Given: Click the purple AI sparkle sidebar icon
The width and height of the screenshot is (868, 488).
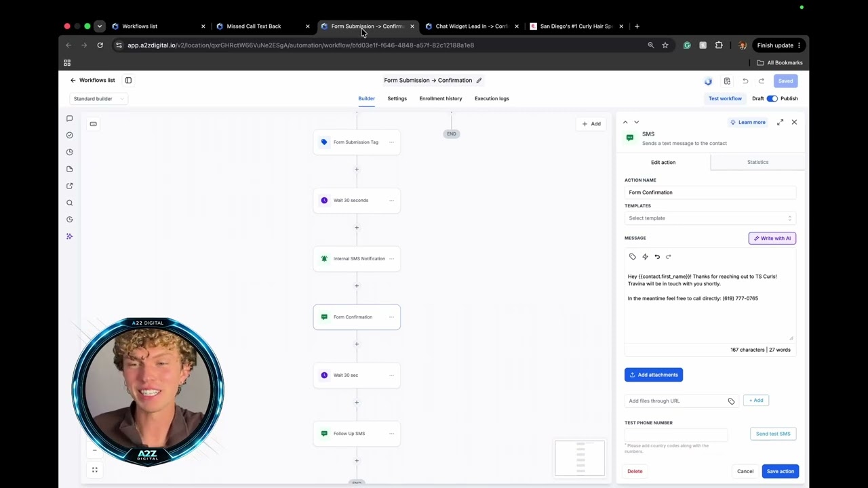Looking at the screenshot, I should tap(69, 237).
